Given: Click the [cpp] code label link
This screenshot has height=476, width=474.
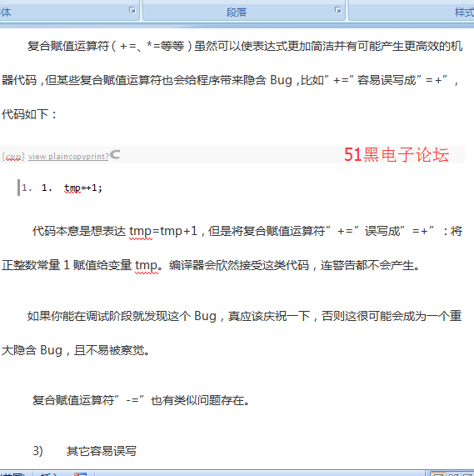Looking at the screenshot, I should pyautogui.click(x=13, y=157).
